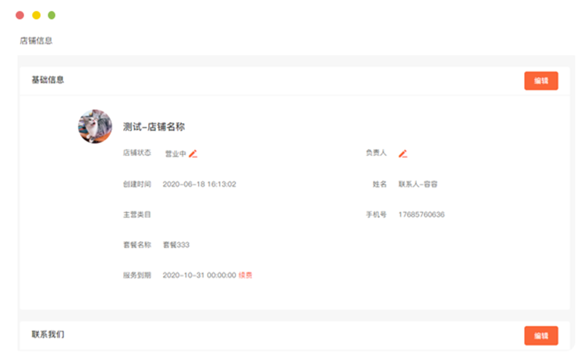
Task: Click 编辑 button in 基础信息 section
Action: point(541,81)
